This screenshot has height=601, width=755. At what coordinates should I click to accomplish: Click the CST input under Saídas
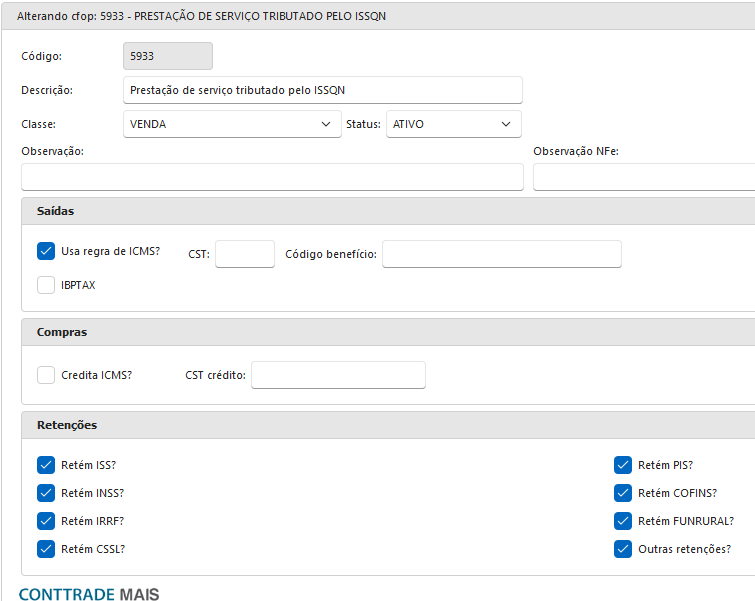[244, 254]
